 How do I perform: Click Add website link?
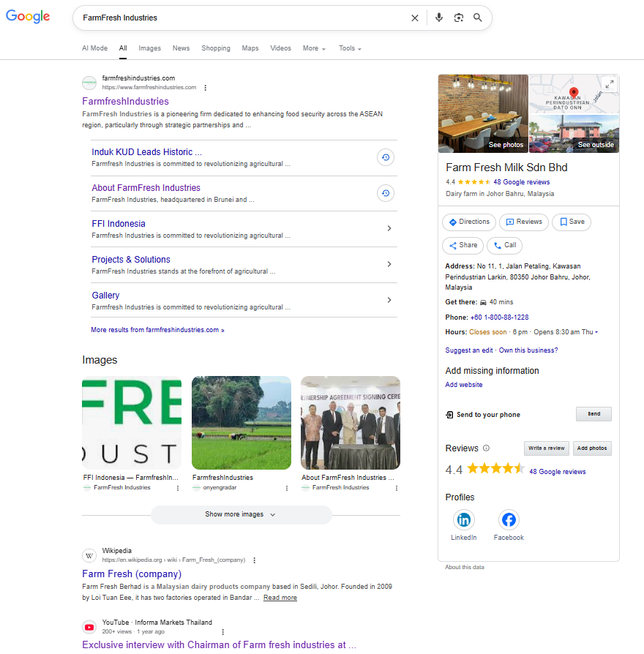point(464,385)
